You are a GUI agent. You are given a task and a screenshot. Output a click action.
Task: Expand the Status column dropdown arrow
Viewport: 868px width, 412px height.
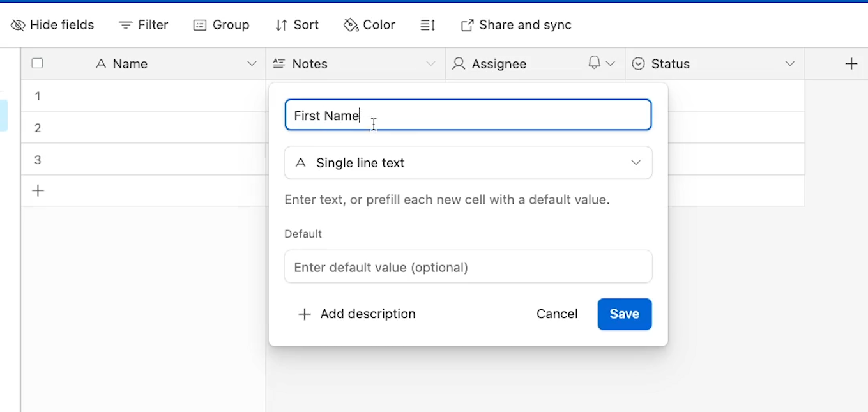790,64
